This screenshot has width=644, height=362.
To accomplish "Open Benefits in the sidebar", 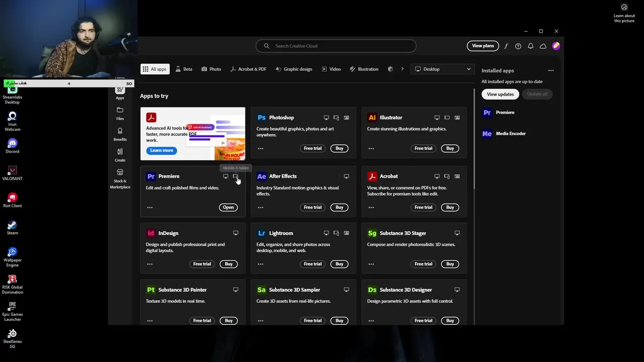I will 120,134.
